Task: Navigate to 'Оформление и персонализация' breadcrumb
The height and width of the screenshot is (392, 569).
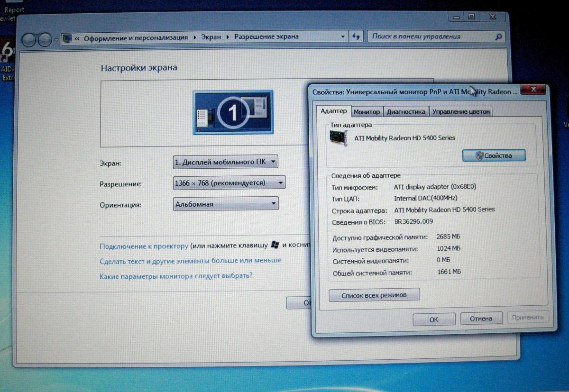Action: click(x=136, y=37)
